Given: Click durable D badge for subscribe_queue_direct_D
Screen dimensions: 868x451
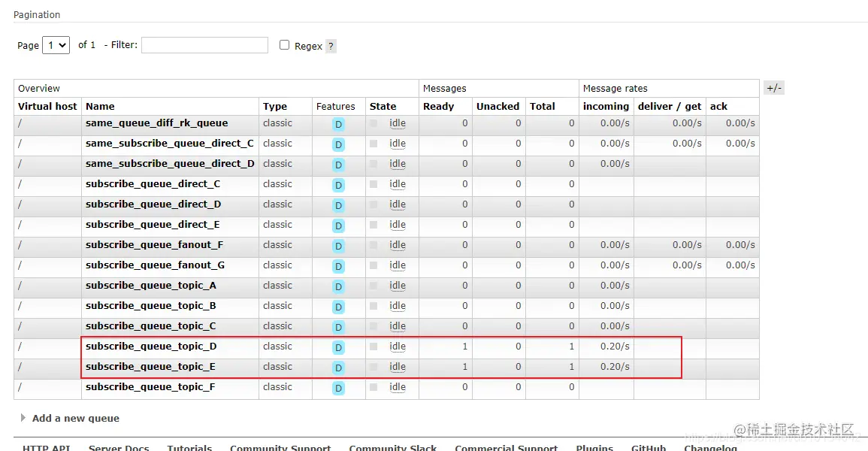Looking at the screenshot, I should 338,206.
